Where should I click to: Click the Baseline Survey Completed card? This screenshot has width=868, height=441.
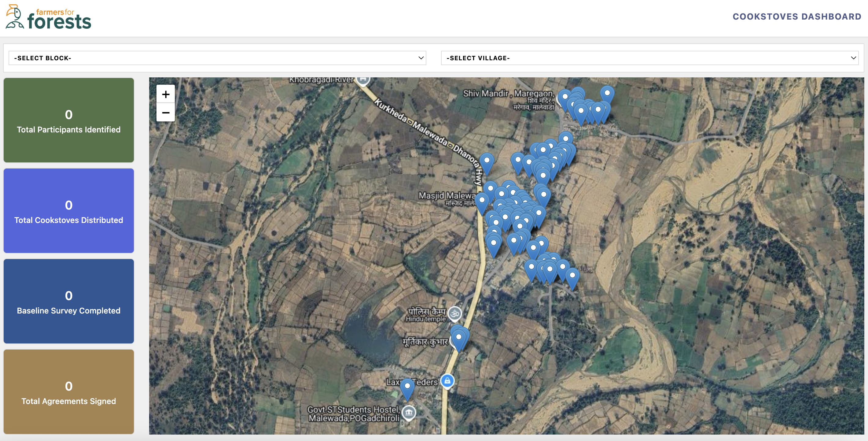tap(69, 301)
